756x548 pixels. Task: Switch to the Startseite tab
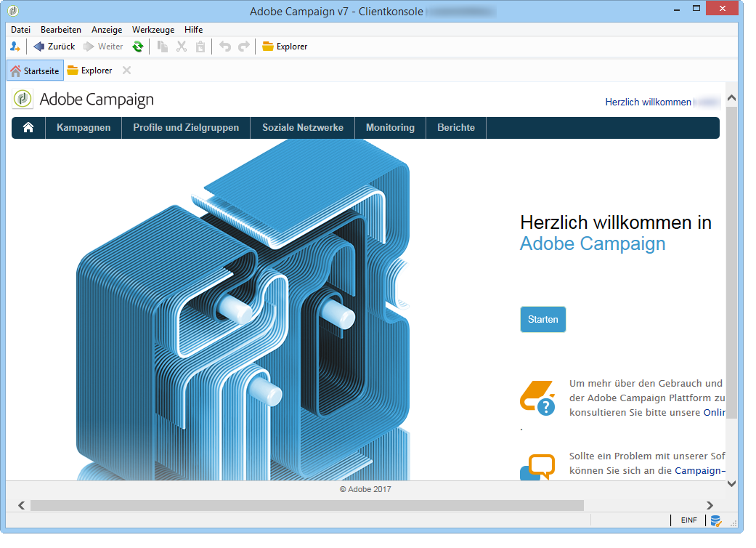tap(35, 71)
